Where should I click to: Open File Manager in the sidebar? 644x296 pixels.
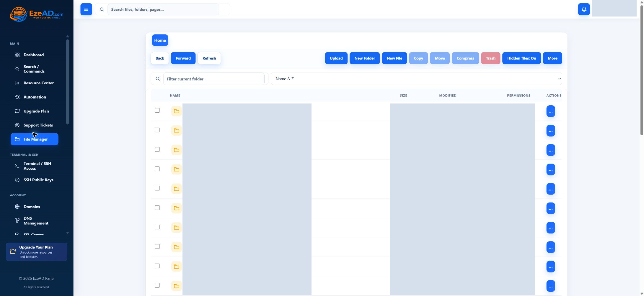click(x=35, y=139)
